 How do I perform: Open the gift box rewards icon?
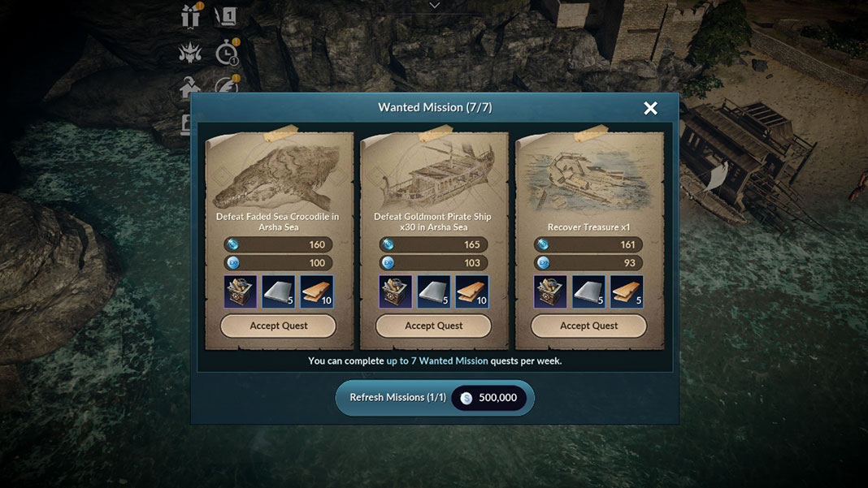(x=190, y=16)
